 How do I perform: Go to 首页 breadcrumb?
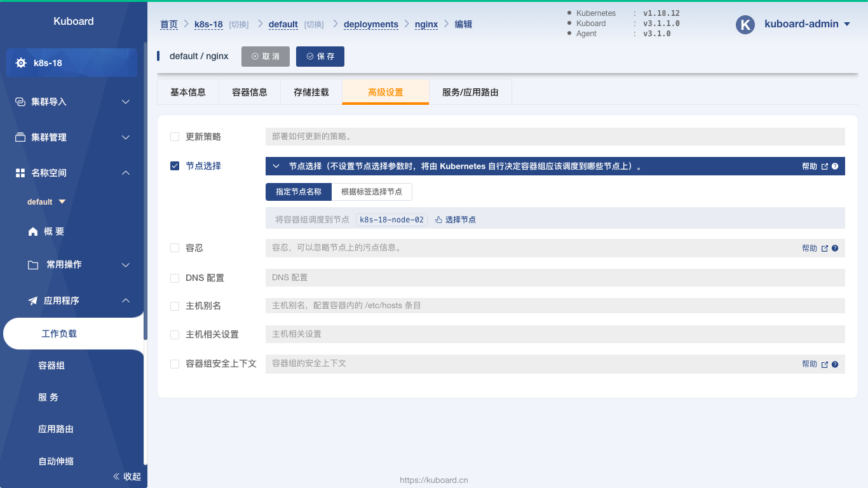(169, 25)
